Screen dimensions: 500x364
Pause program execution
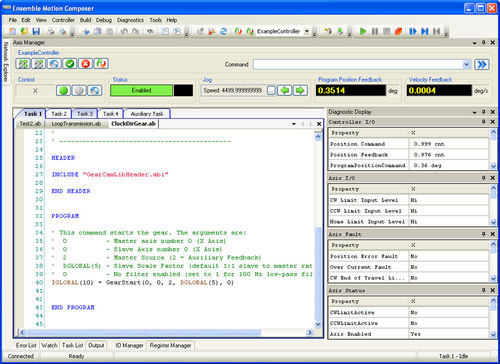point(375,31)
